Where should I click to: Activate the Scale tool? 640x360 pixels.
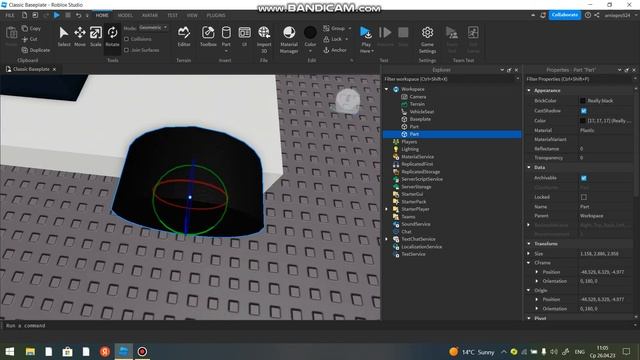click(96, 36)
